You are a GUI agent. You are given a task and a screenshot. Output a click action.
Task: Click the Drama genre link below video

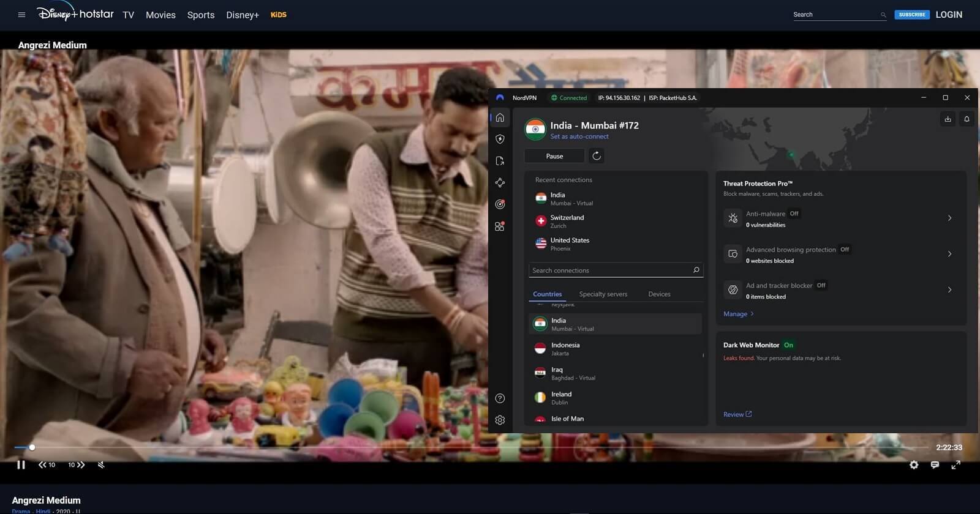point(21,511)
